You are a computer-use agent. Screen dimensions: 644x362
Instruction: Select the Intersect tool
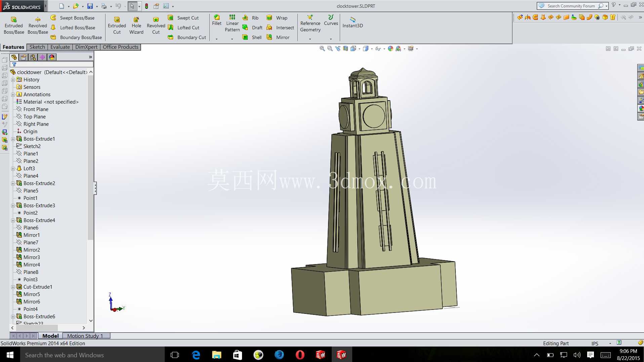pyautogui.click(x=280, y=28)
